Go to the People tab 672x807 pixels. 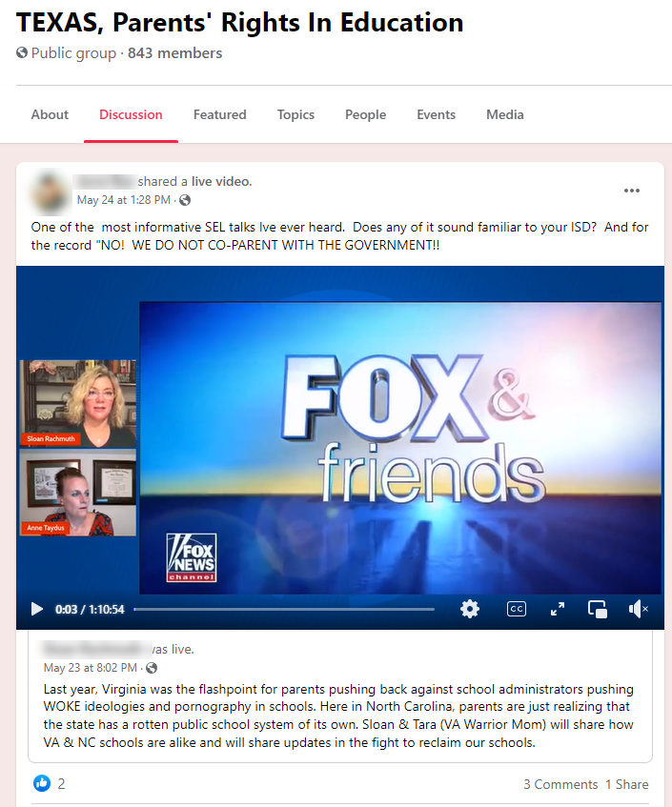(x=366, y=114)
